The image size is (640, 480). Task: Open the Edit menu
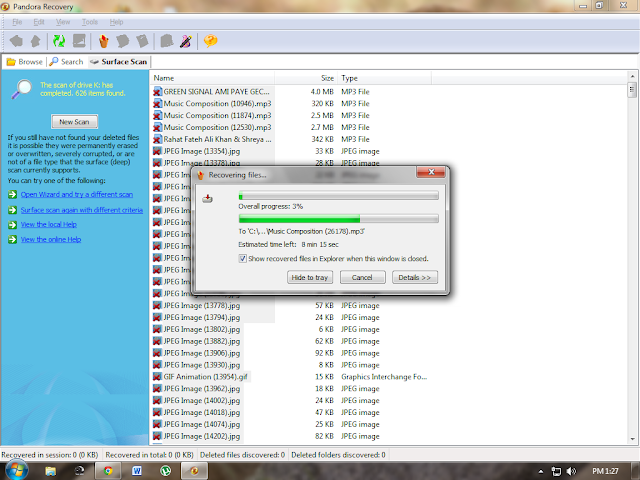point(39,22)
